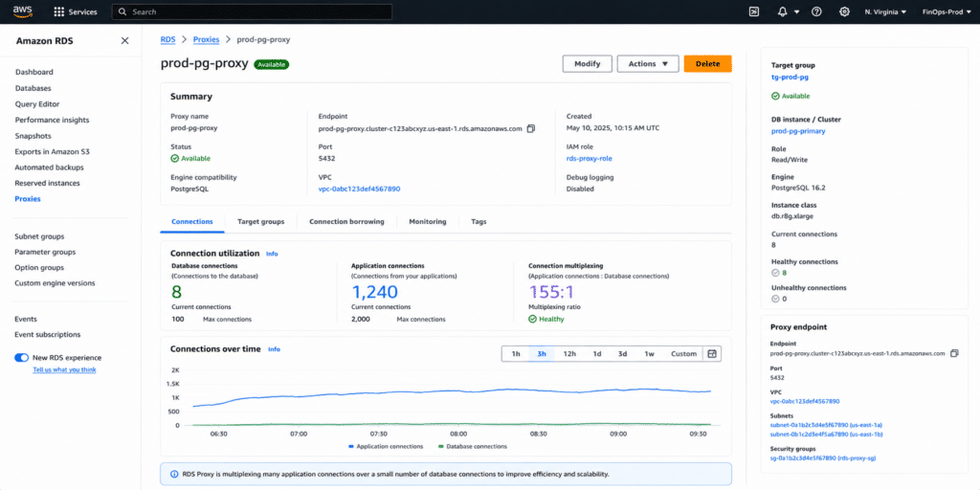Launch the CloudShell terminal icon
The width and height of the screenshot is (980, 490).
click(x=754, y=11)
